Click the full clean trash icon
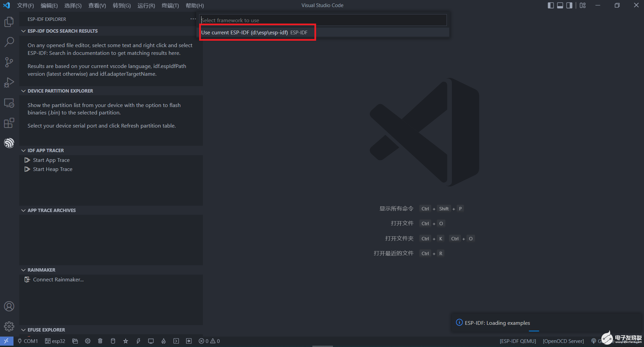 click(100, 341)
